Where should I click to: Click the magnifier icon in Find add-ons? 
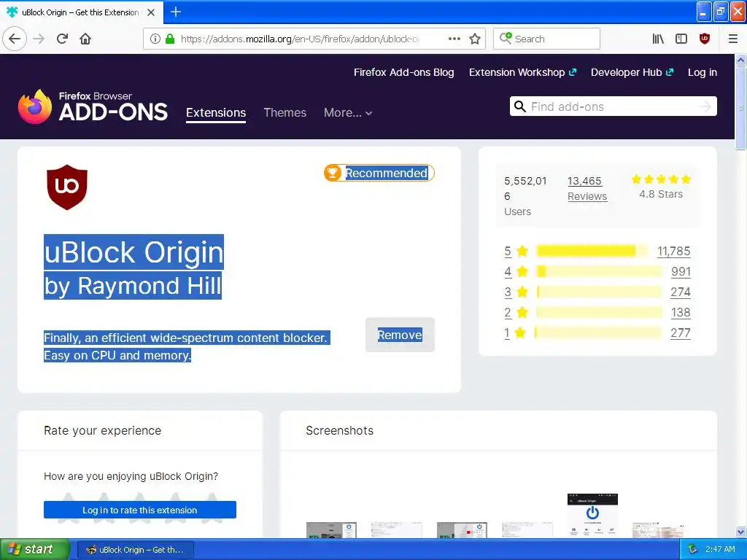[x=520, y=106]
